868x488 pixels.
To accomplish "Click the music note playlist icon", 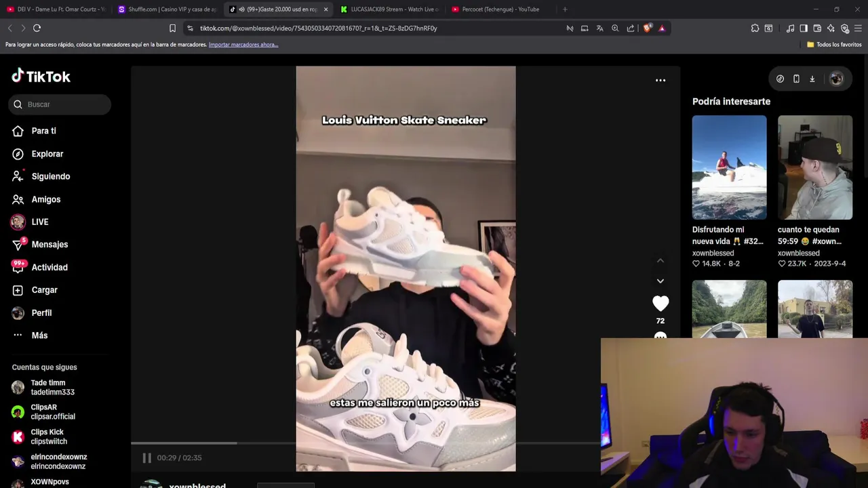I will (790, 28).
